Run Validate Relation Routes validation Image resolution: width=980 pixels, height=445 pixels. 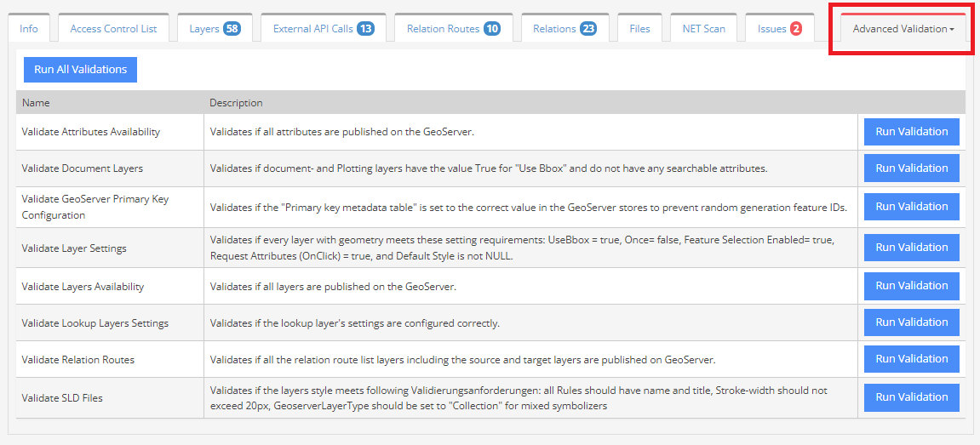[911, 359]
